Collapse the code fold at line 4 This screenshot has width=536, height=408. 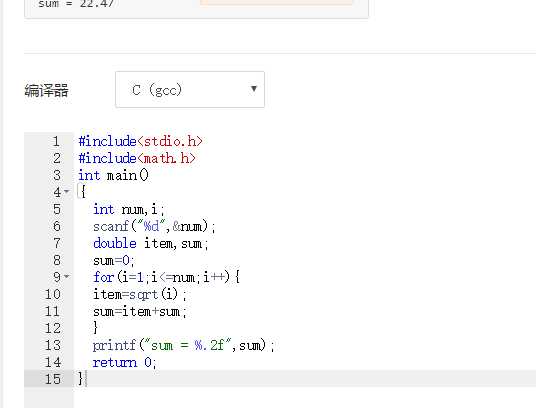click(67, 191)
